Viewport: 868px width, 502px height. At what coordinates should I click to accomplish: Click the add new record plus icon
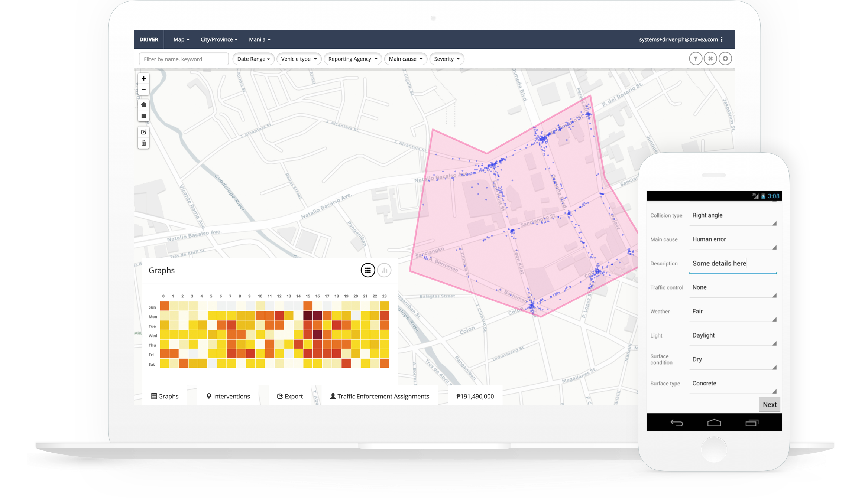[x=725, y=58]
